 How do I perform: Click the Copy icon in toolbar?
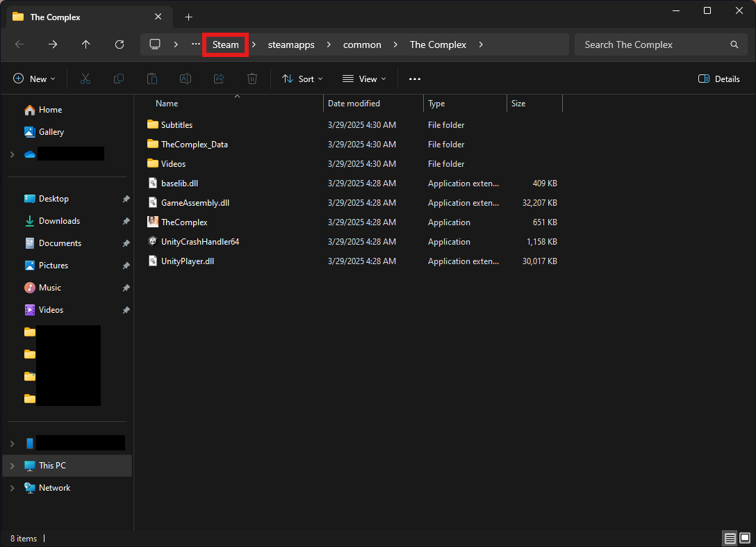coord(119,79)
